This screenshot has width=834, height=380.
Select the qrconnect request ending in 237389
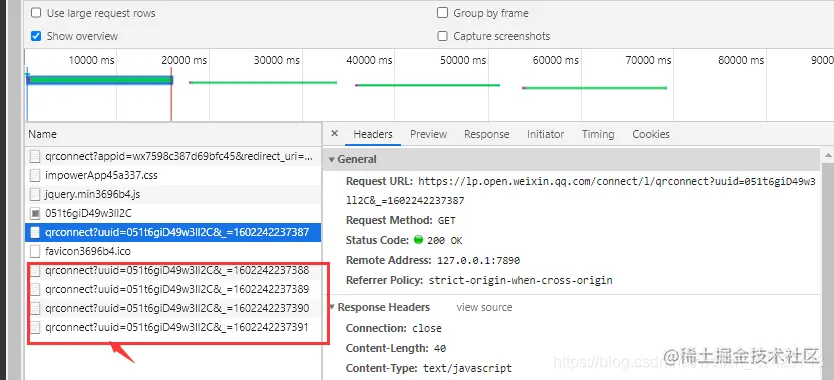pos(173,289)
